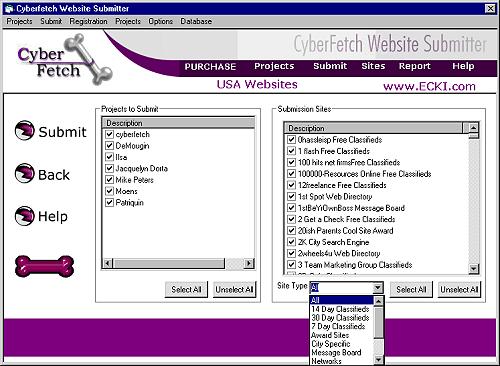
Task: Go to Help in purple banner
Action: point(463,66)
